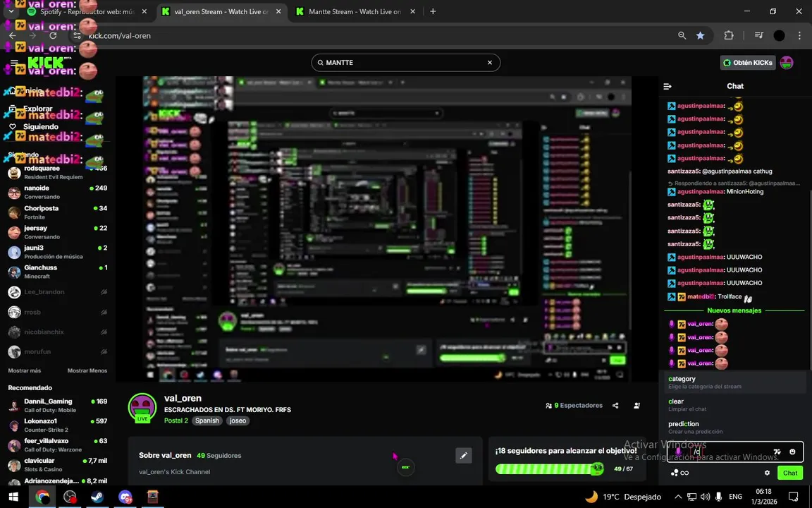Click the profile avatar next to Obtén KICKs
This screenshot has height=508, width=812.
(x=787, y=63)
